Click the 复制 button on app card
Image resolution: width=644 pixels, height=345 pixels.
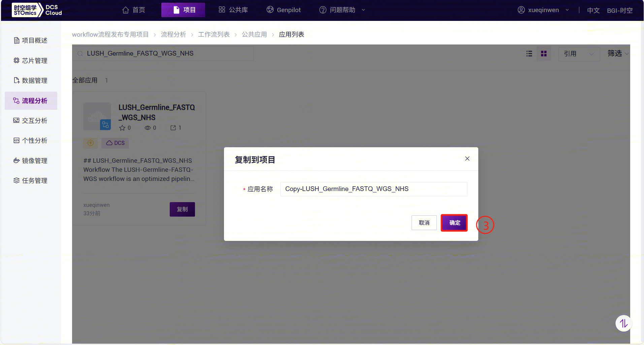pyautogui.click(x=182, y=209)
